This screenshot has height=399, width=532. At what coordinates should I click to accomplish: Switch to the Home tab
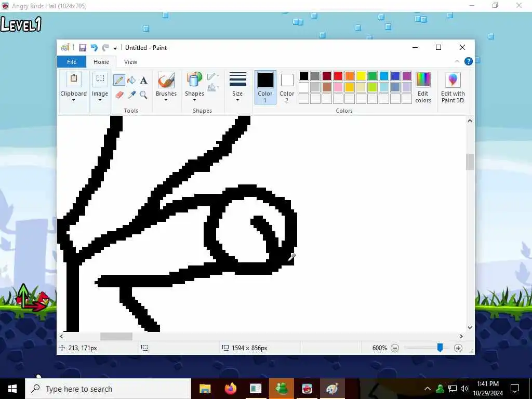pyautogui.click(x=101, y=62)
